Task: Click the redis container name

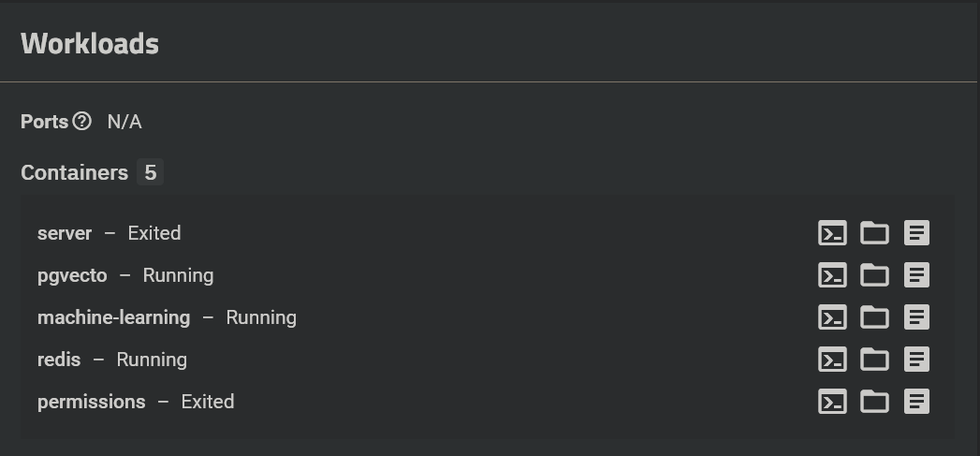Action: point(59,360)
